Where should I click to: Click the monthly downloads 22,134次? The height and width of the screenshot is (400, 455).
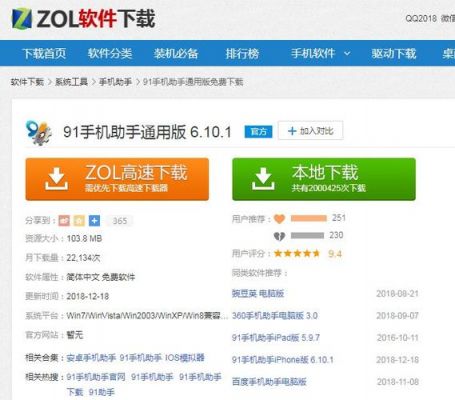[83, 258]
